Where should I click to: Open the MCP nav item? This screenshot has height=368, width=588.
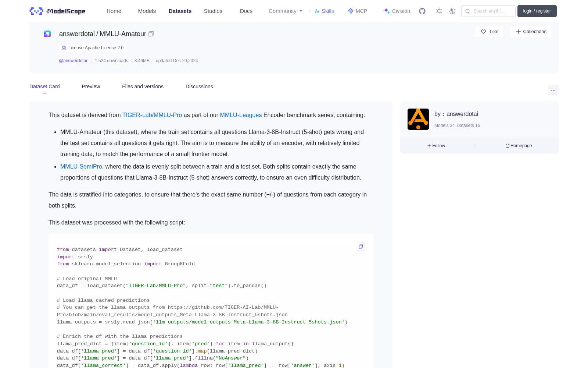(357, 11)
